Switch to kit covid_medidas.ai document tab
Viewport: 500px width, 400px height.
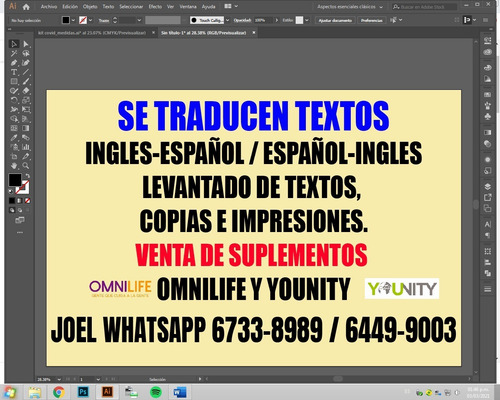pos(92,33)
